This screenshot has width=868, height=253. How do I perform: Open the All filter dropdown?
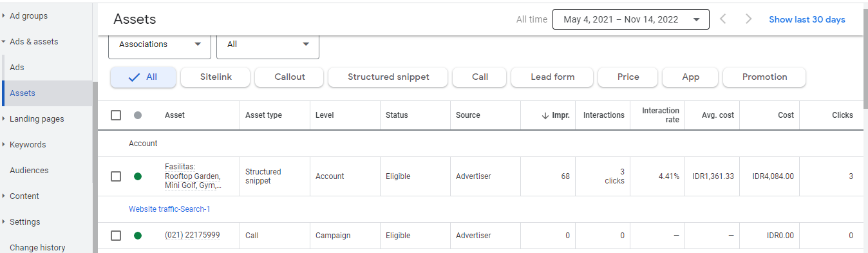coord(268,44)
